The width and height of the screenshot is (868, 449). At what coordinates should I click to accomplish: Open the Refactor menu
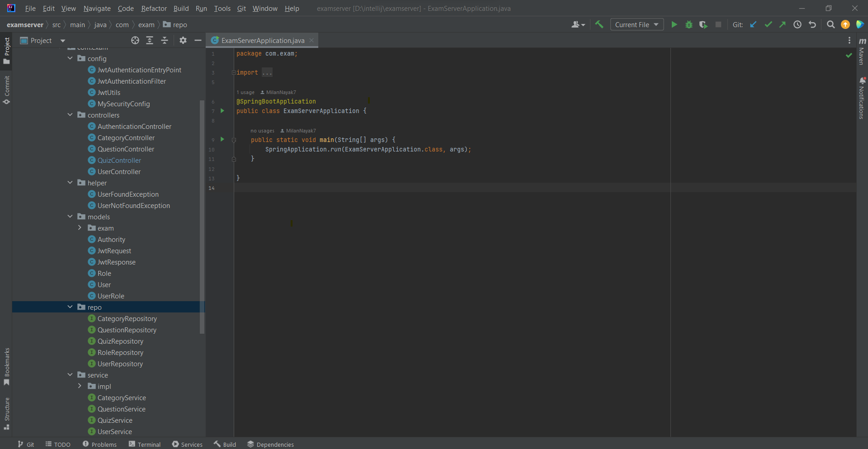click(x=154, y=8)
